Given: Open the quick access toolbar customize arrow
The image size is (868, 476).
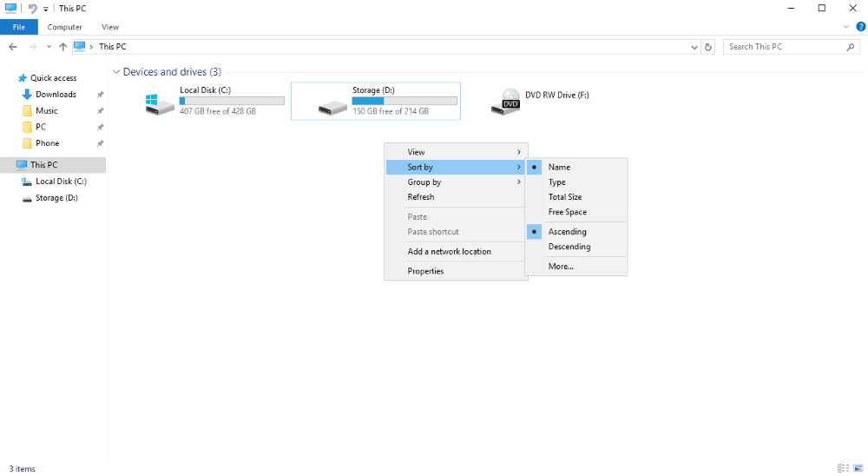Looking at the screenshot, I should pyautogui.click(x=46, y=9).
